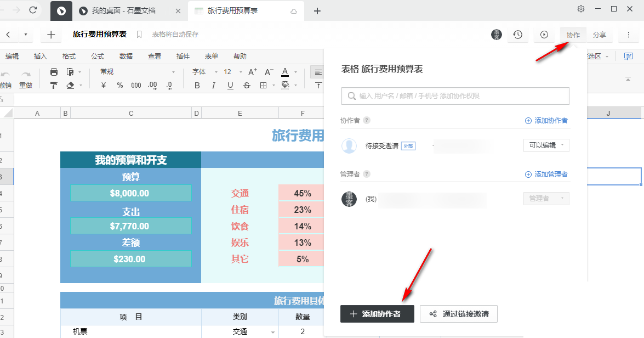This screenshot has width=644, height=338.
Task: Increase font size A+
Action: click(253, 72)
